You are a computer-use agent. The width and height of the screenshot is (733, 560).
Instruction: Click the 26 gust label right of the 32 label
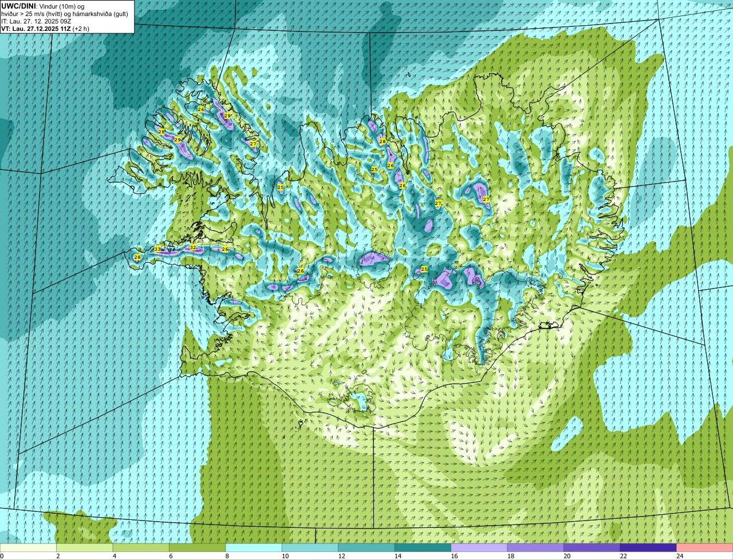[225, 249]
